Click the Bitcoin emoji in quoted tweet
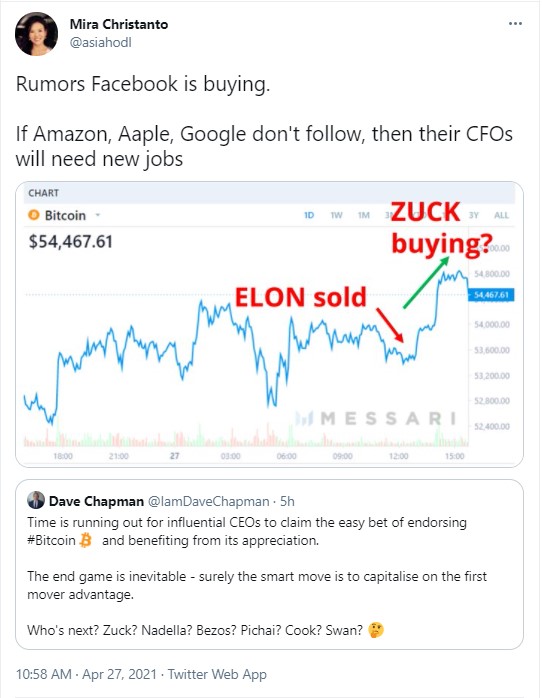The width and height of the screenshot is (542, 698). 85,540
